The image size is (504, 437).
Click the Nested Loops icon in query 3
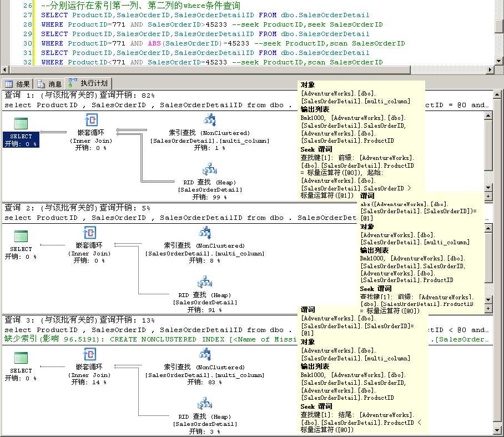[x=90, y=354]
